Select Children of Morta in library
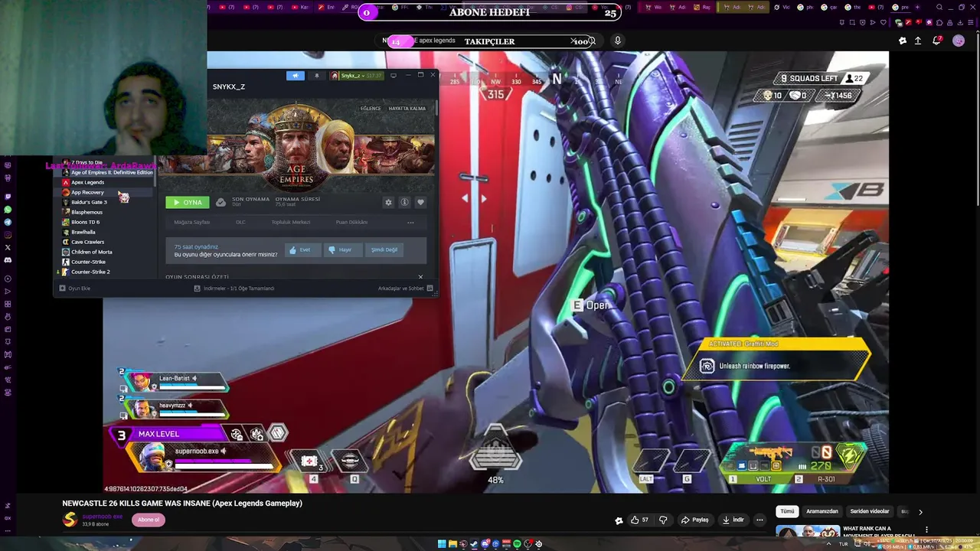980x551 pixels. 91,252
